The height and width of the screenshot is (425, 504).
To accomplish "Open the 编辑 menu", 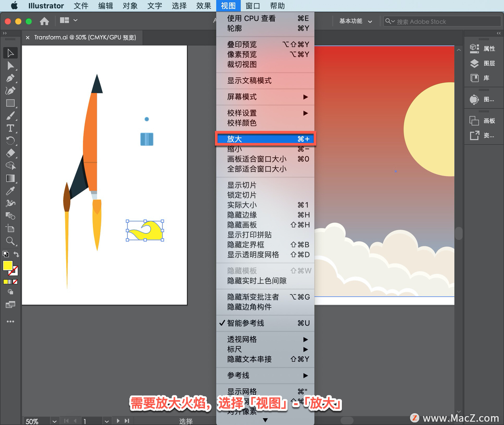I will (x=106, y=6).
